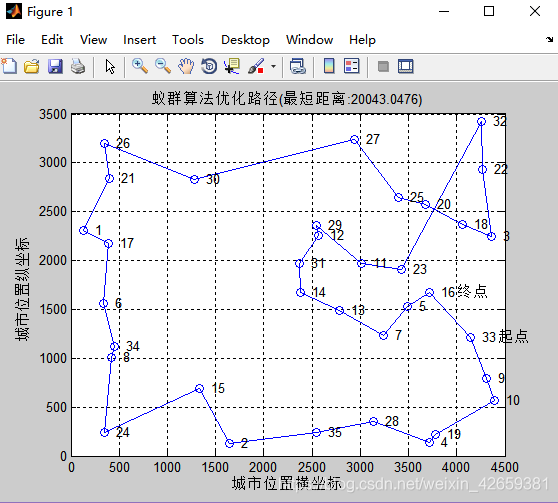Close the Figure 1 window
The image size is (558, 503).
(535, 11)
